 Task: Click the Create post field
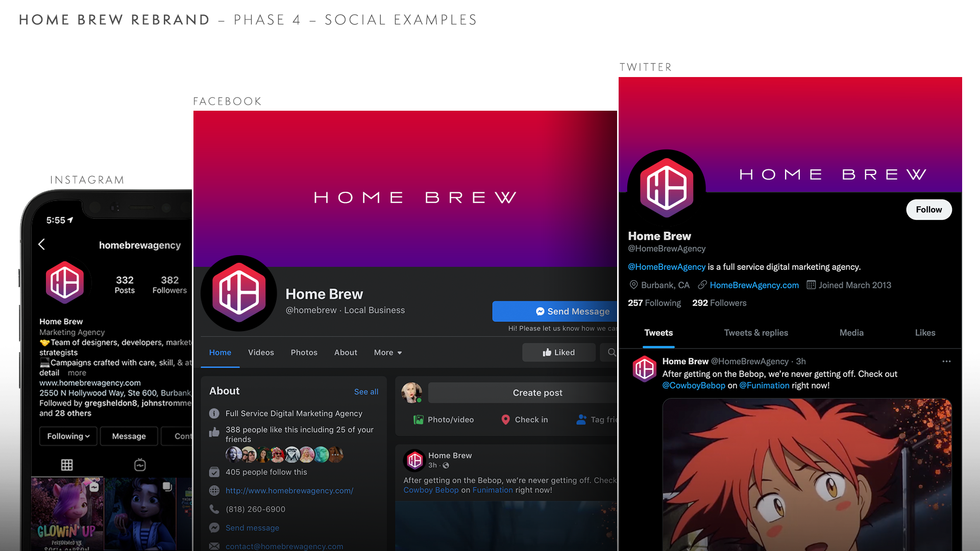(523, 392)
